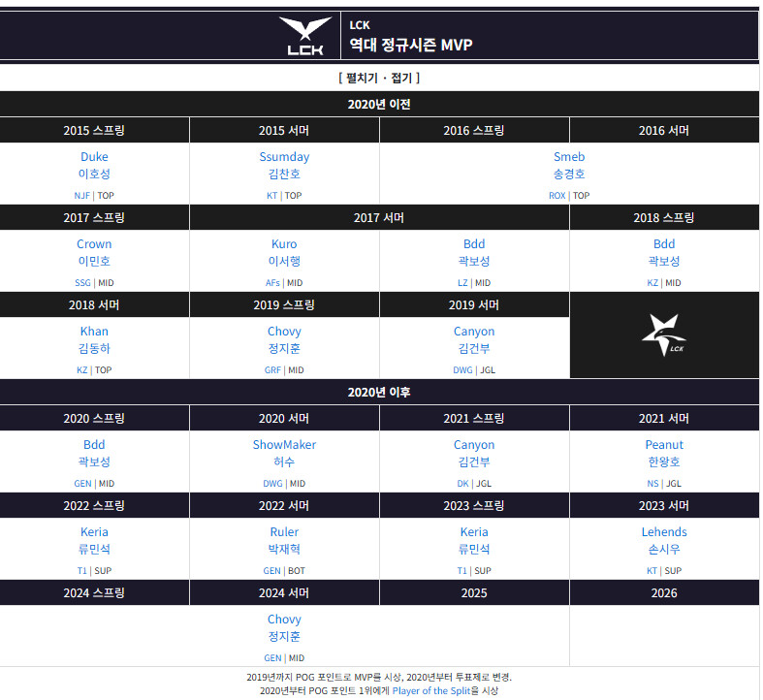This screenshot has height=700, width=763.
Task: Open the Khan player link
Action: [94, 331]
